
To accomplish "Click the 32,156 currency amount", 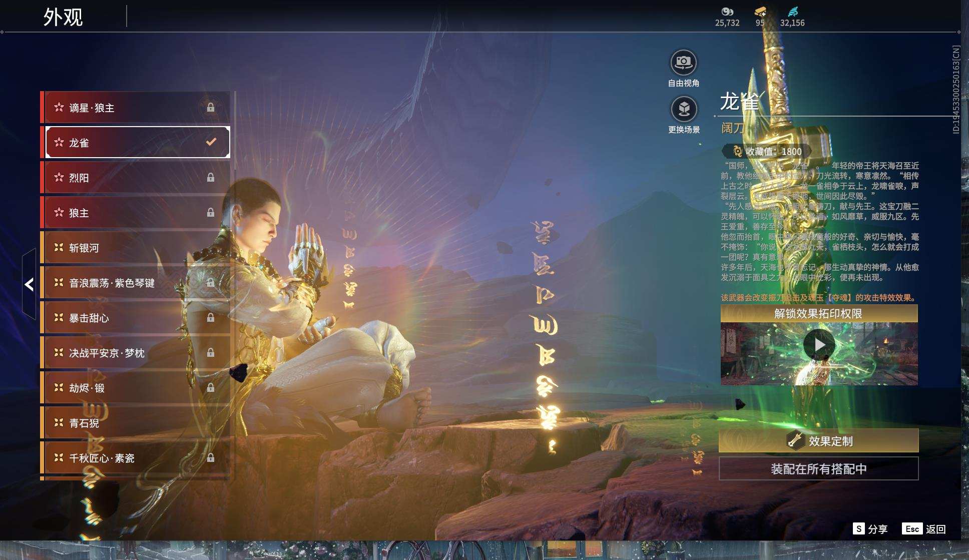I will (x=792, y=23).
